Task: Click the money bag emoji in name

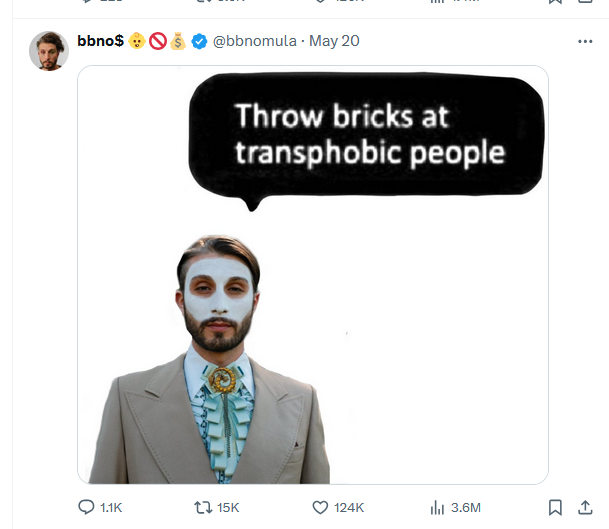Action: 177,41
